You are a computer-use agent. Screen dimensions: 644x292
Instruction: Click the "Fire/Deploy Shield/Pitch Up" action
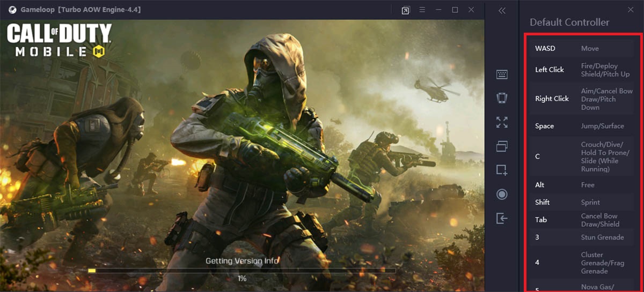click(605, 70)
